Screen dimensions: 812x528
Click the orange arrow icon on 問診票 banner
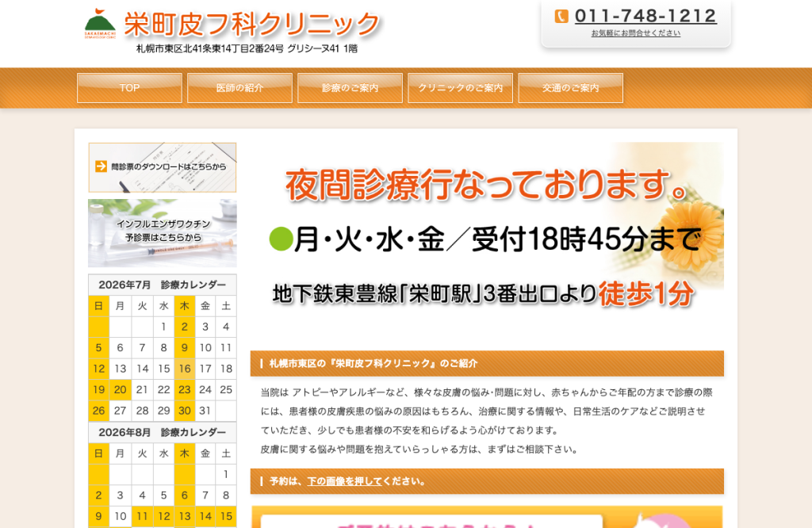[101, 166]
